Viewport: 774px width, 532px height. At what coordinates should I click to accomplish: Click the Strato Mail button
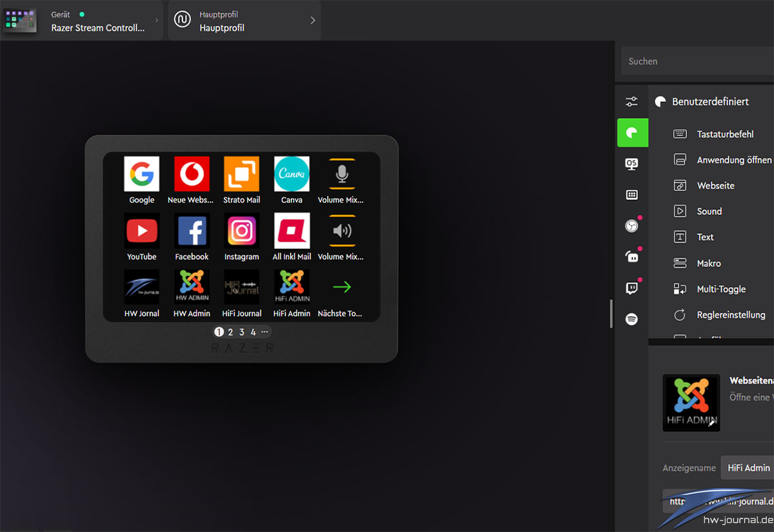click(x=242, y=174)
